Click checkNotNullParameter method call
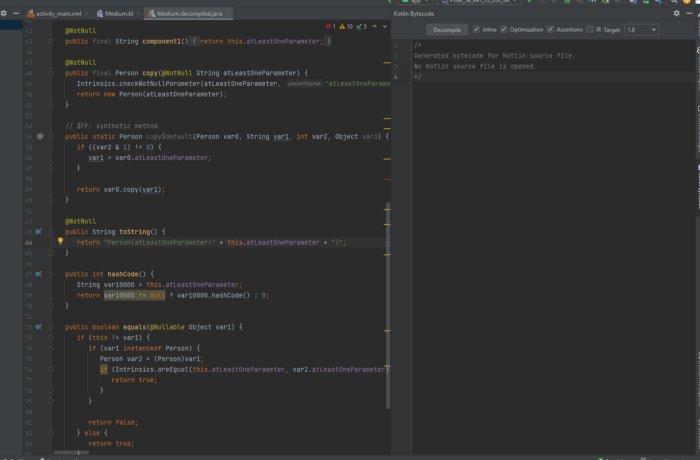The image size is (700, 460). (160, 84)
